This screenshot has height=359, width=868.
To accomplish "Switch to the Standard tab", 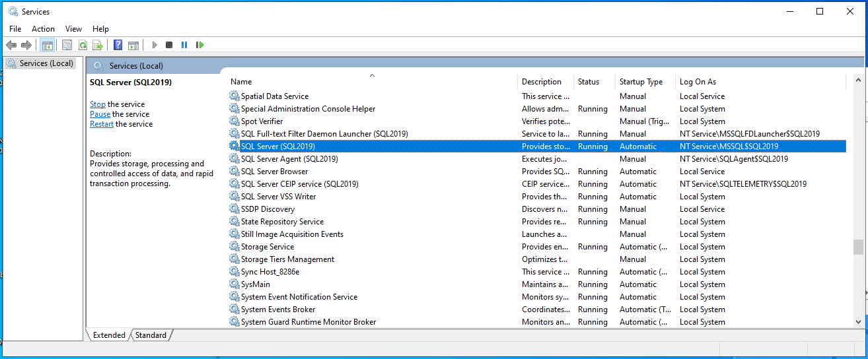I will 151,335.
